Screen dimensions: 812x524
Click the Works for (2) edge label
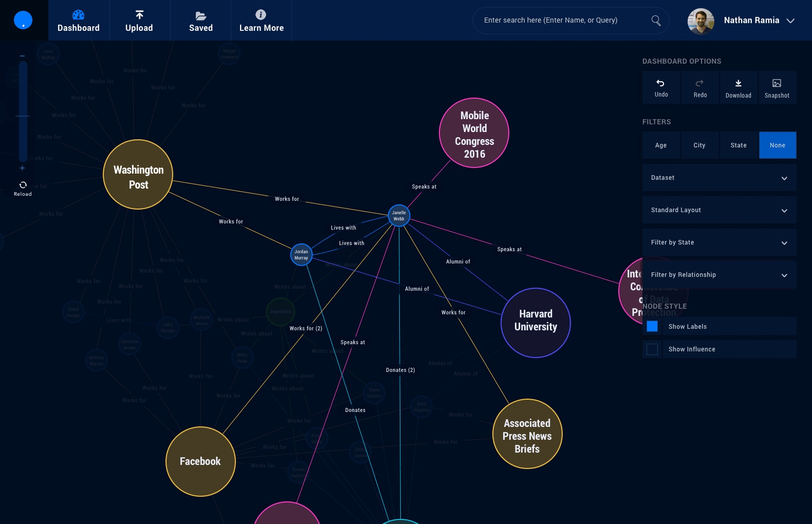(306, 328)
